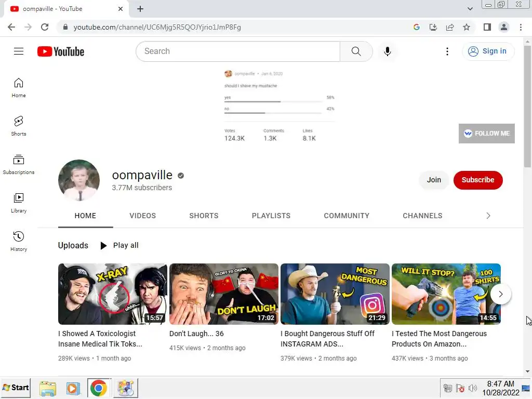Open Chrome profile avatar

point(504,27)
